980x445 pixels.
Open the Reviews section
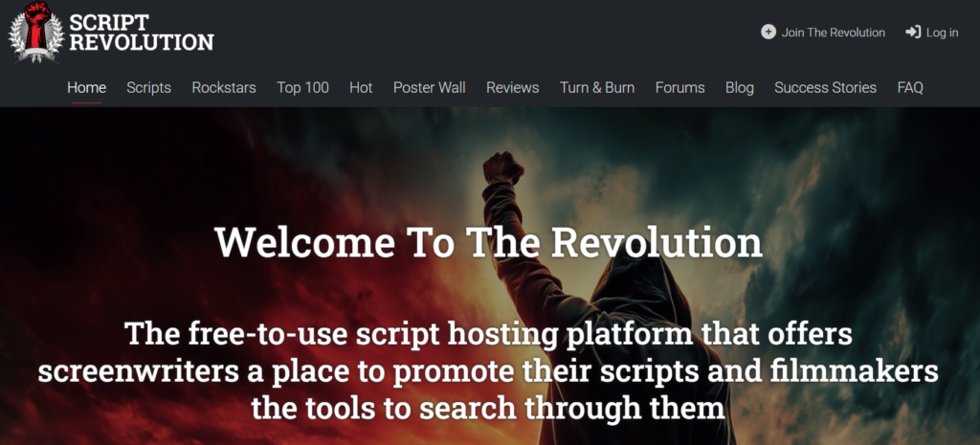[x=512, y=87]
